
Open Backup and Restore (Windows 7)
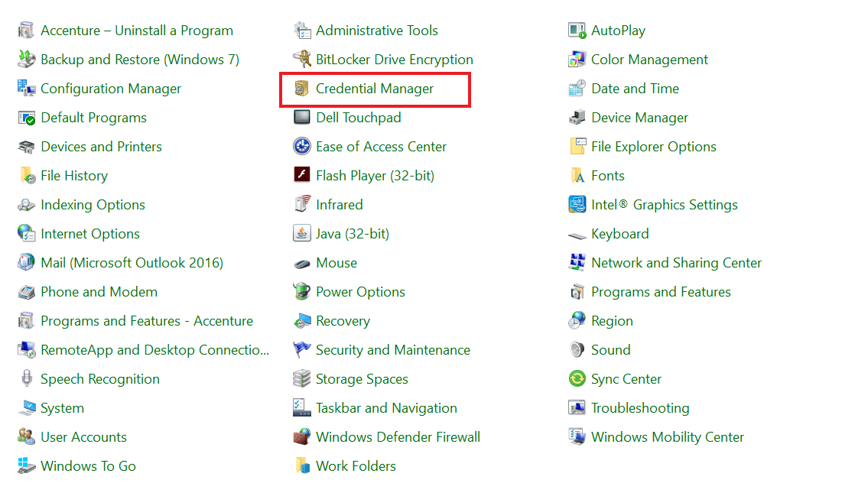(x=138, y=59)
